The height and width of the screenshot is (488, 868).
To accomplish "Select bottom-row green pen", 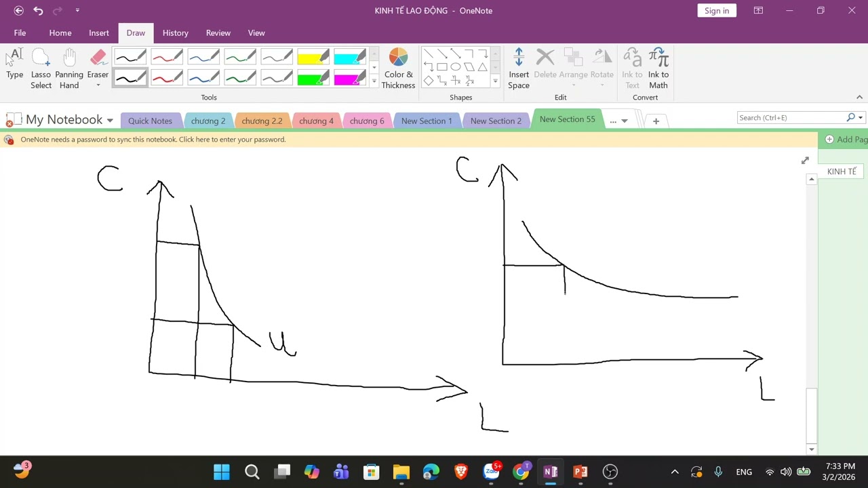I will (x=240, y=78).
